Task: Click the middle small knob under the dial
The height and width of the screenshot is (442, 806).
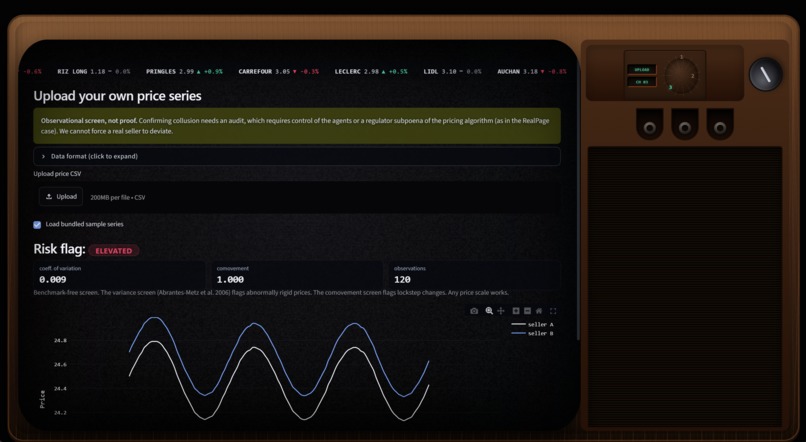Action: tap(685, 127)
